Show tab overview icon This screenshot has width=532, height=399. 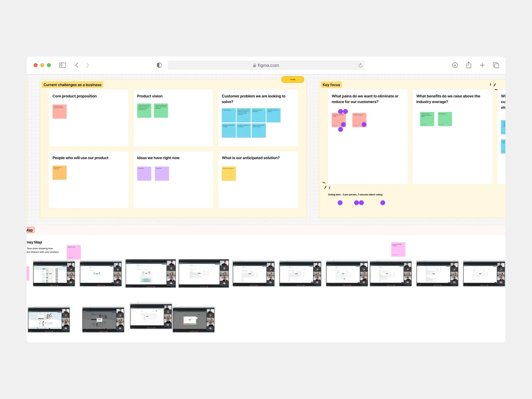(x=496, y=65)
